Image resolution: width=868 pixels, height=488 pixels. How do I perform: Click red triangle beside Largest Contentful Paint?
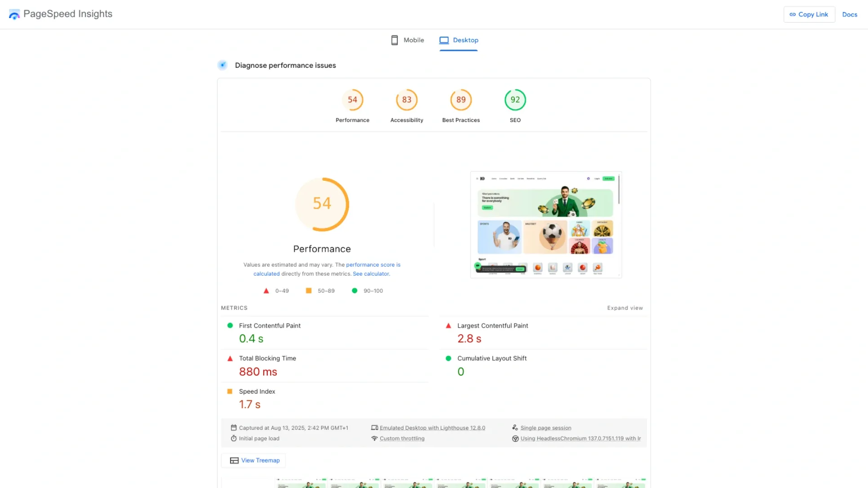pos(448,325)
